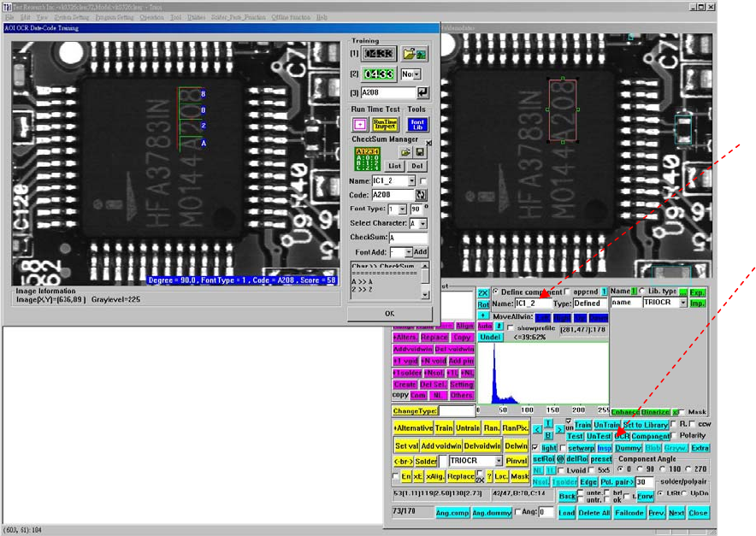Click the yellow ? button
Image resolution: width=756 pixels, height=536 pixels.
[x=489, y=476]
